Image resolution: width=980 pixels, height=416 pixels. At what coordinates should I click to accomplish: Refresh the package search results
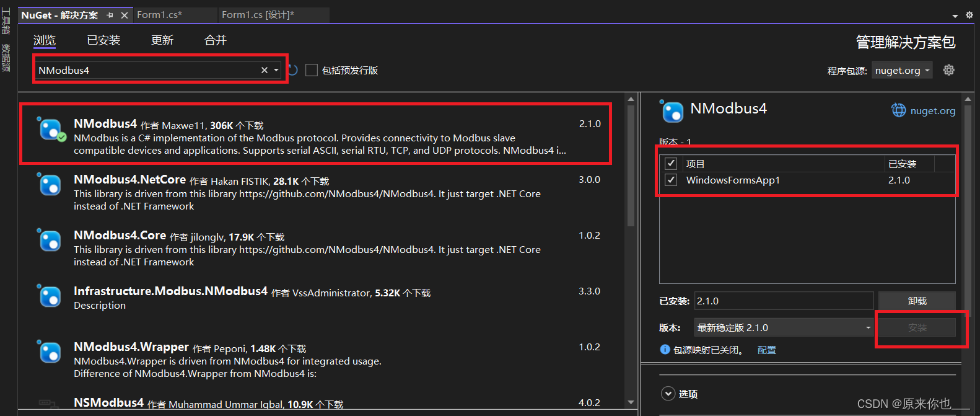coord(294,70)
